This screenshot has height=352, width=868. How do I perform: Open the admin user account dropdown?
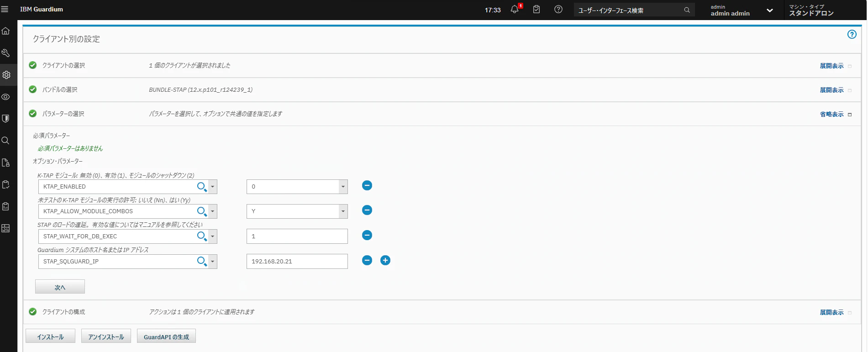(770, 11)
